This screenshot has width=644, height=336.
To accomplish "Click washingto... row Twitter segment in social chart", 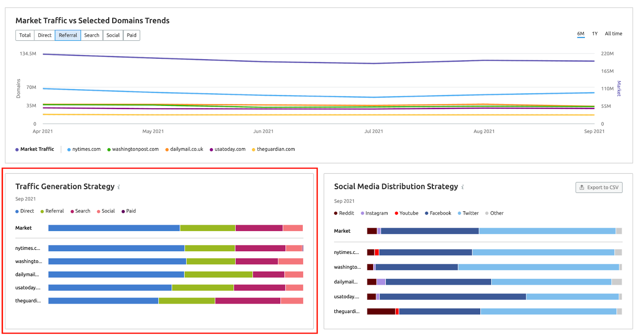I will tap(539, 267).
